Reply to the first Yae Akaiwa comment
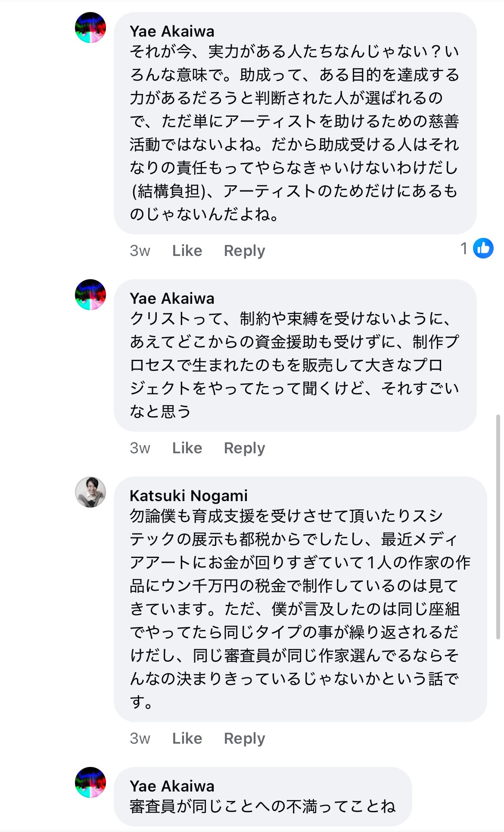The width and height of the screenshot is (504, 832). 244,251
